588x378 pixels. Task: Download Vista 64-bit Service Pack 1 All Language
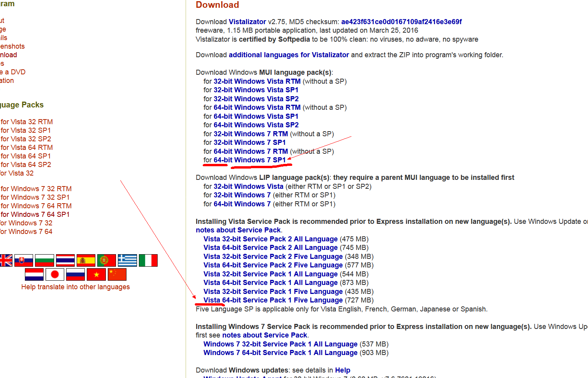click(270, 283)
